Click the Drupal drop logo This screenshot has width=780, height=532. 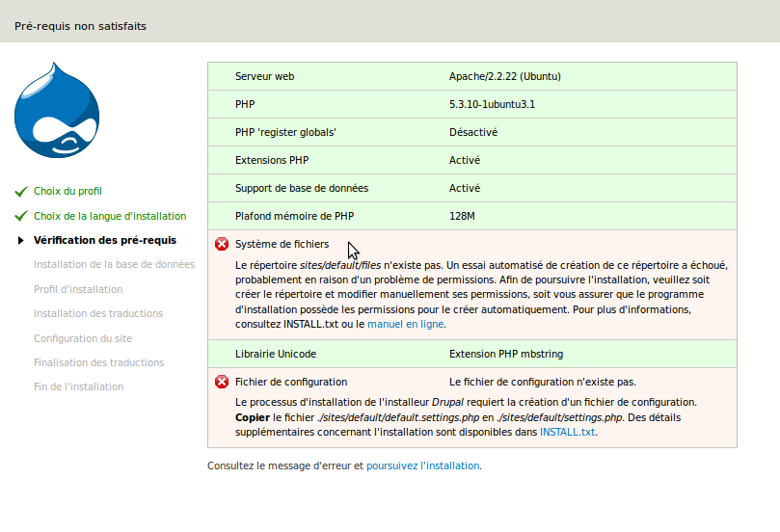[57, 111]
